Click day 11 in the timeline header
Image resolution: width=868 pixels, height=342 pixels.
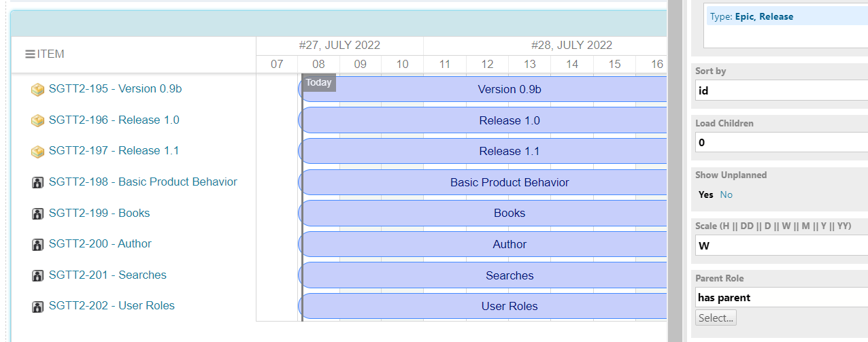click(445, 64)
